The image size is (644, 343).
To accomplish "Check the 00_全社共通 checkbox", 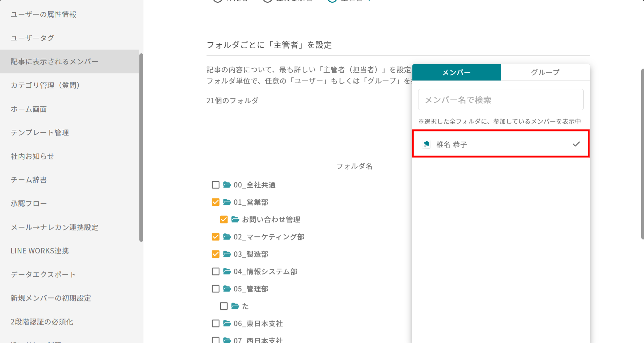I will (x=216, y=185).
